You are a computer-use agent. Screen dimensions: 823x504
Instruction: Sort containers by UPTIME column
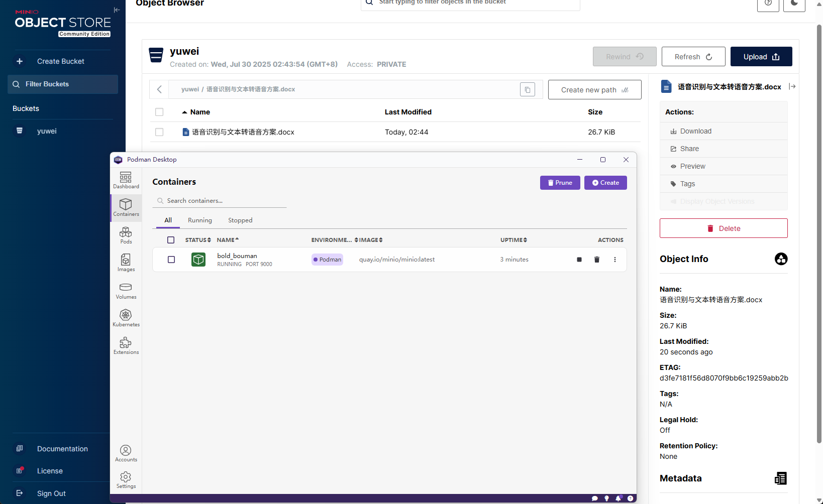click(x=513, y=240)
